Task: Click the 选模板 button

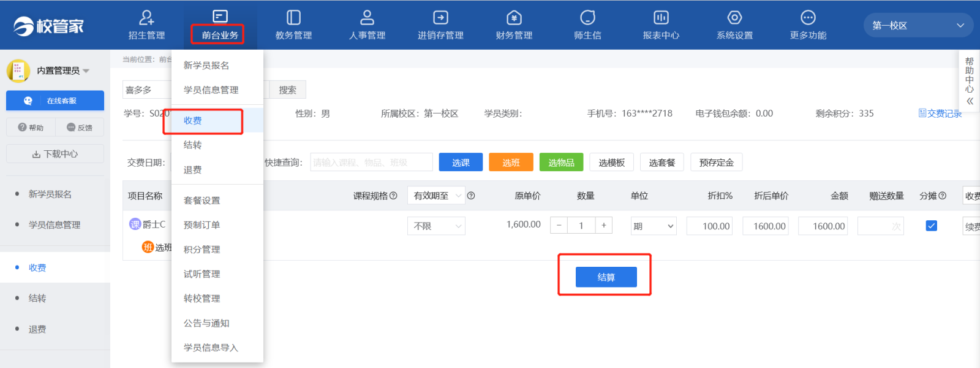Action: pyautogui.click(x=612, y=163)
